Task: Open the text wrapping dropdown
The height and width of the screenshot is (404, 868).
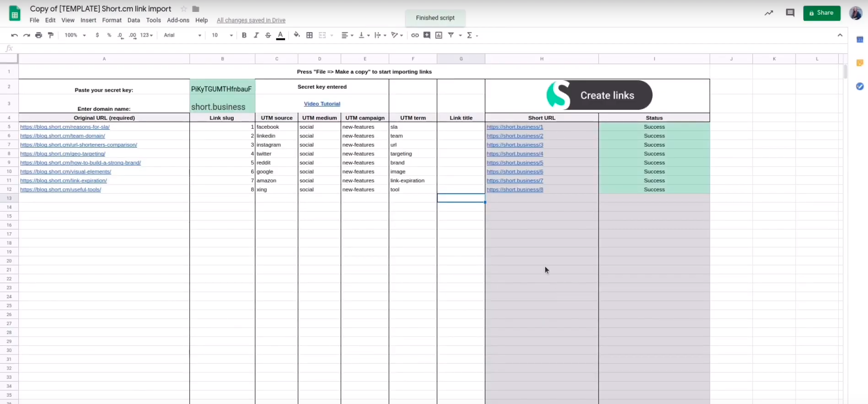Action: 380,35
